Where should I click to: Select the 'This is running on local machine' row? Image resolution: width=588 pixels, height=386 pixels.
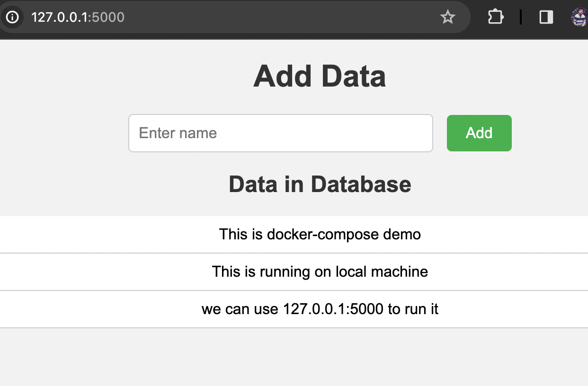(x=320, y=272)
